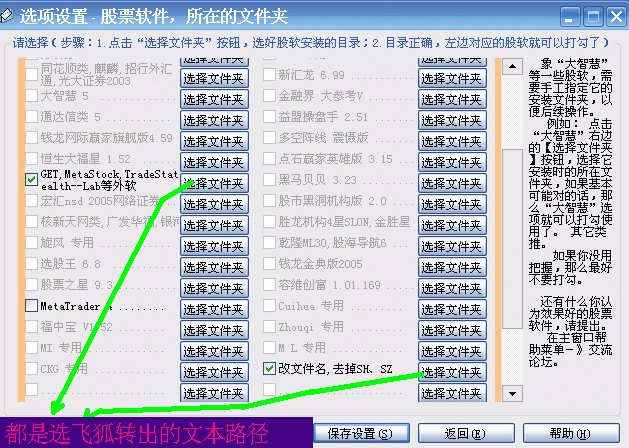629x448 pixels.
Task: Click 选择文件夹 for 改文件名 row
Action: coord(452,373)
